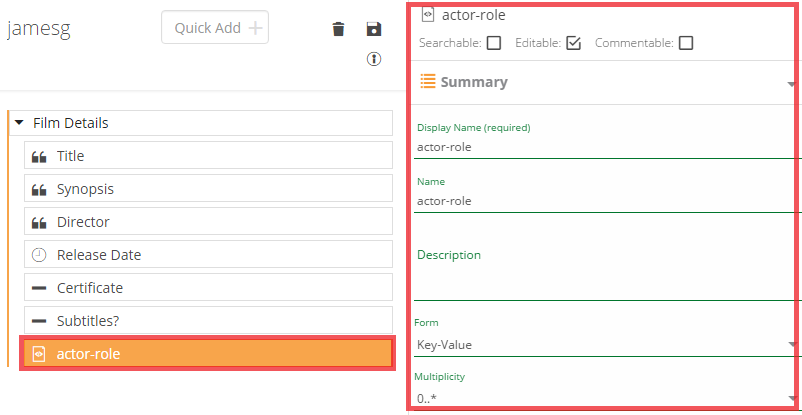Click the circular info icon below save
This screenshot has height=415, width=802.
coord(374,59)
